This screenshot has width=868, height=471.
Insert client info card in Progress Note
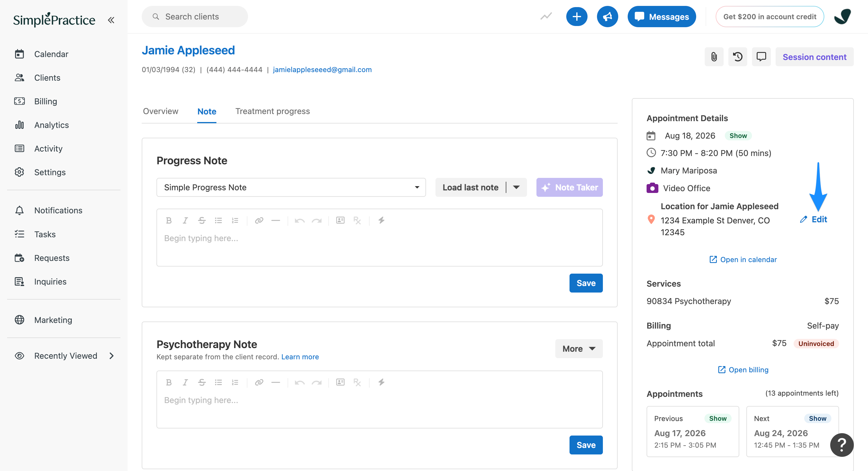[x=340, y=220]
